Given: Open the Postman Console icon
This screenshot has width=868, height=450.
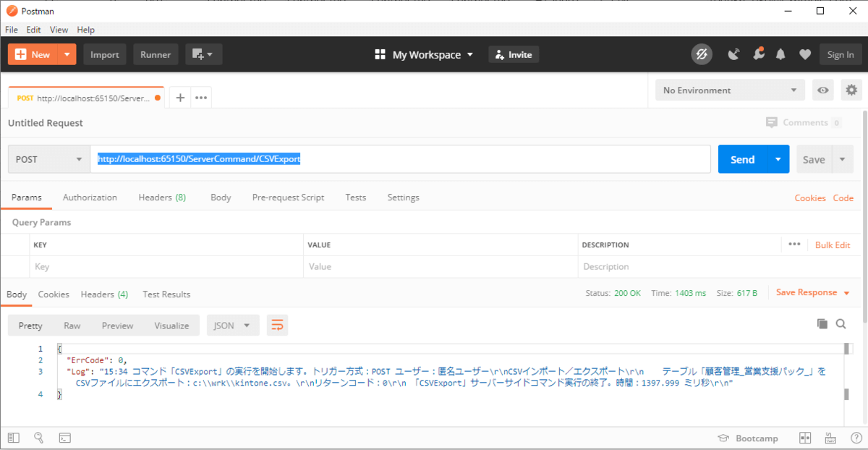Looking at the screenshot, I should 64,438.
